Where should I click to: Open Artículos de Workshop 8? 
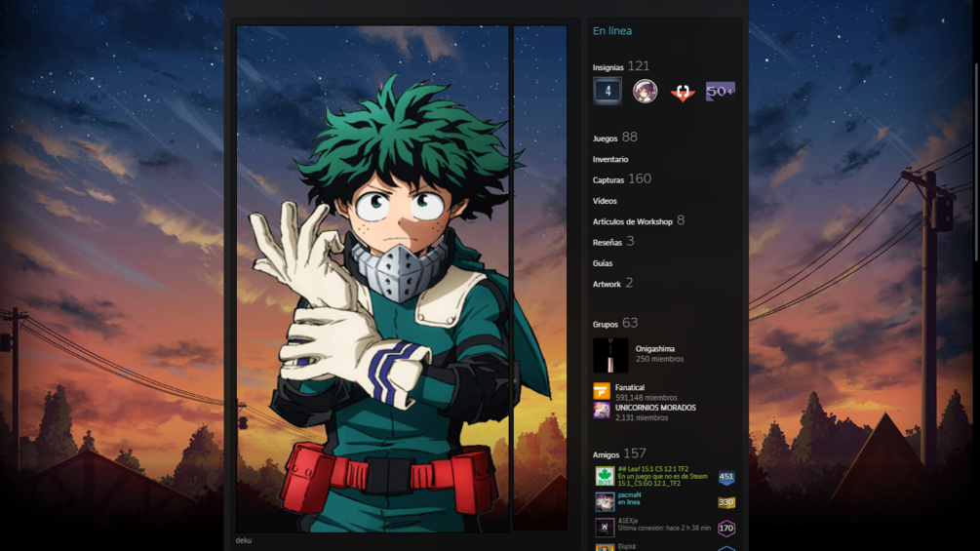click(638, 221)
